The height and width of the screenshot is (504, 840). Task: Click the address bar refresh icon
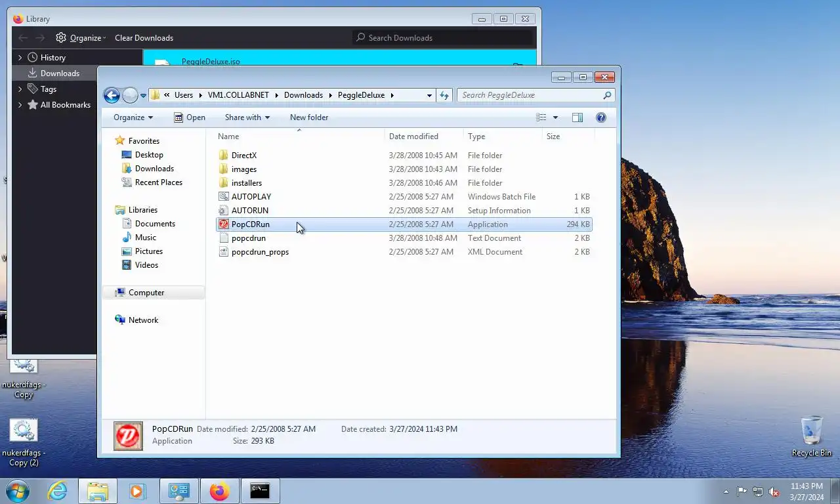(x=444, y=95)
